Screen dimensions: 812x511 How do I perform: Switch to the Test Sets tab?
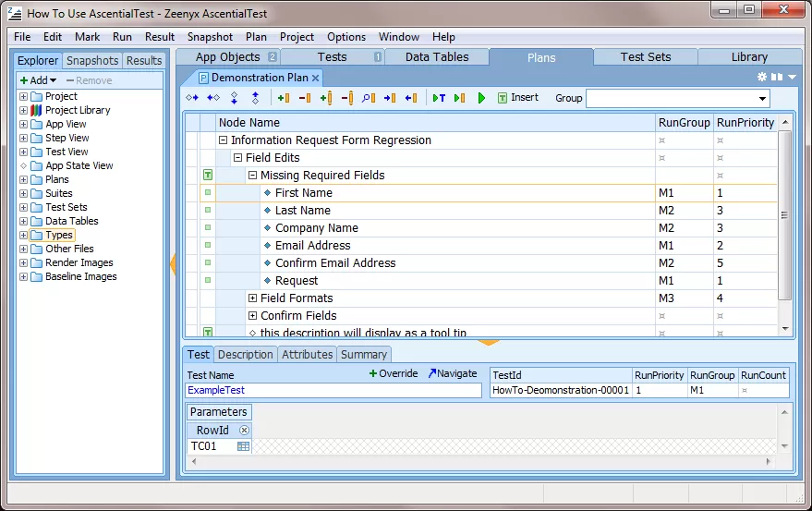(x=645, y=57)
